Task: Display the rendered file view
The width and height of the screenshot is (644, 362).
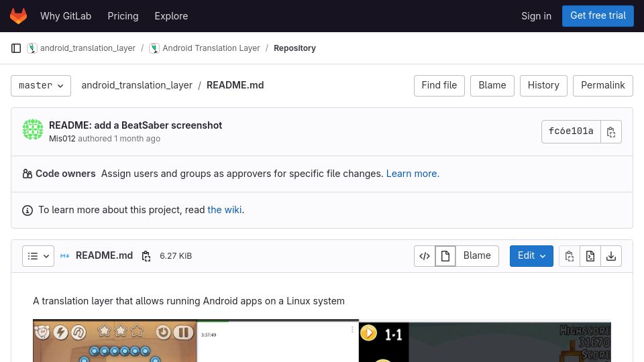Action: pyautogui.click(x=445, y=256)
